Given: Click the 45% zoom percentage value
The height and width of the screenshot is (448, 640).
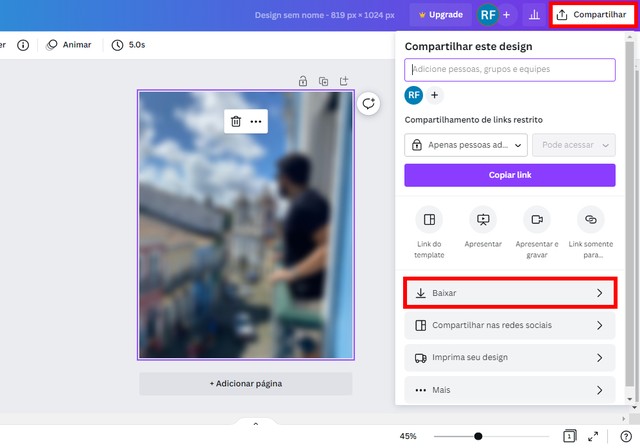Looking at the screenshot, I should click(x=408, y=437).
